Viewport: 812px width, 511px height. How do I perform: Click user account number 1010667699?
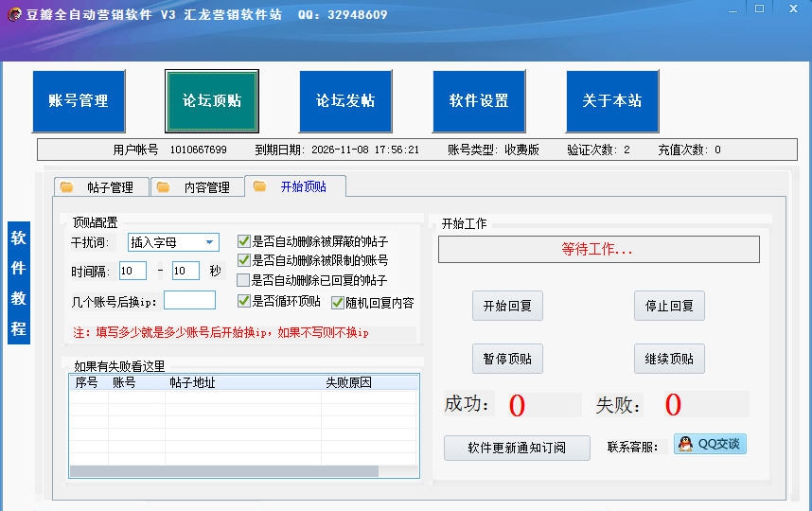(199, 150)
